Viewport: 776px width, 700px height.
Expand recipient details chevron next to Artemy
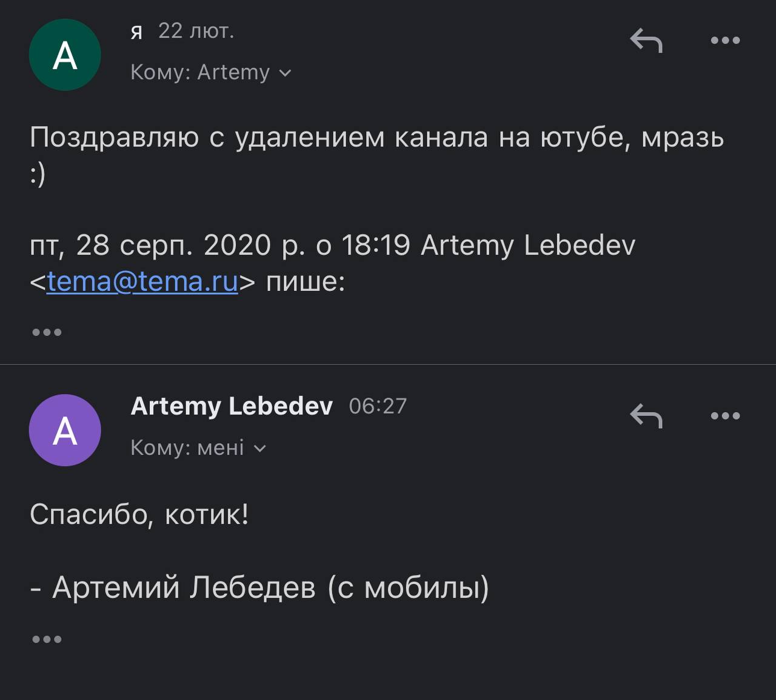(x=285, y=73)
